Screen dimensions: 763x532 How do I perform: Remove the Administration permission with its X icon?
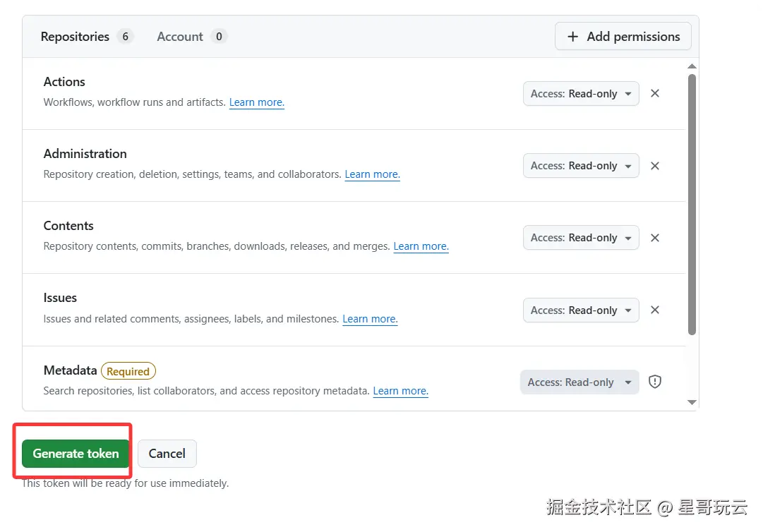[655, 166]
